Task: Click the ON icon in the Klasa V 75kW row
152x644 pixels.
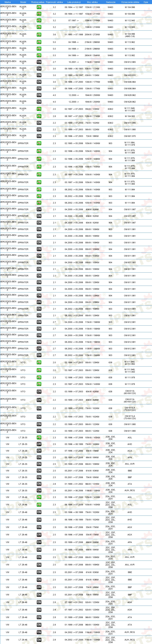Action: pyautogui.click(x=39, y=123)
